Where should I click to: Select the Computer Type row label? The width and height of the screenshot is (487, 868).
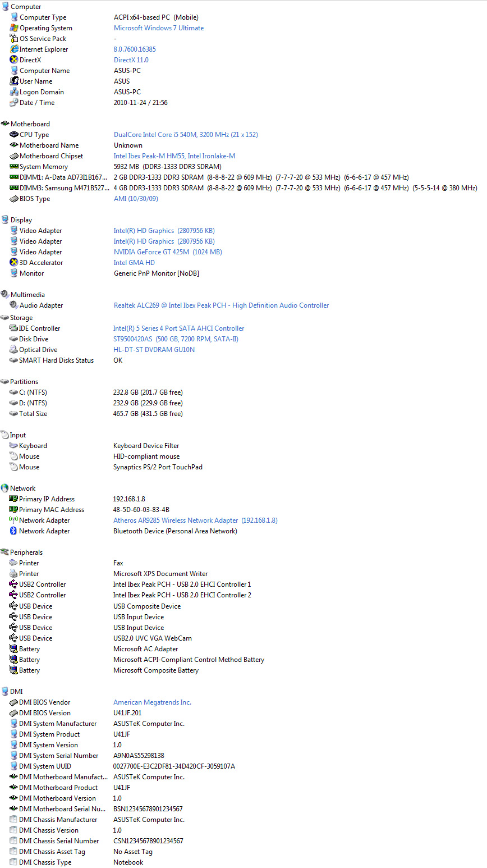point(43,17)
